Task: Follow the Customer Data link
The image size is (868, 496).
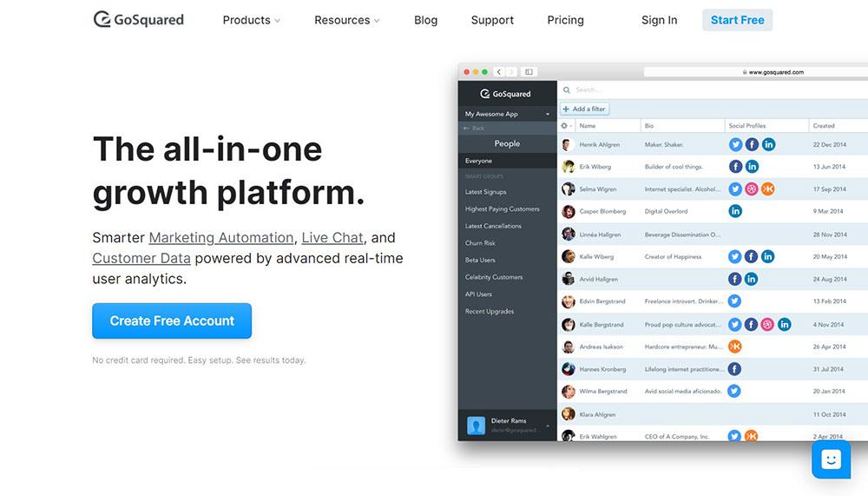Action: (141, 258)
